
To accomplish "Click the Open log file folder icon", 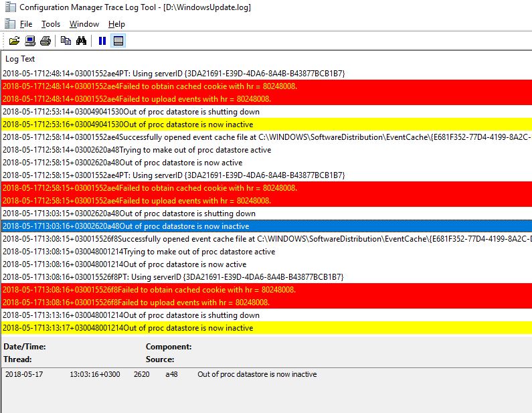I will 14,41.
